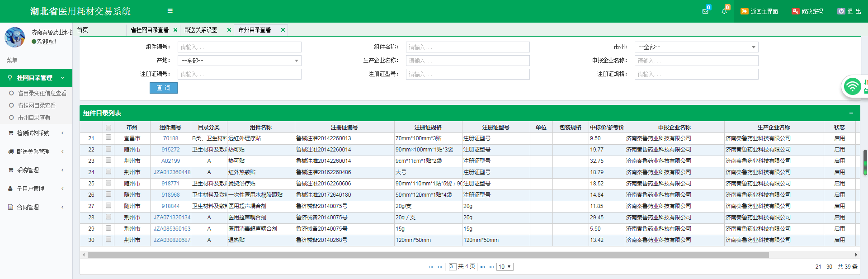
Task: Click the 退出 power icon button
Action: (x=849, y=11)
